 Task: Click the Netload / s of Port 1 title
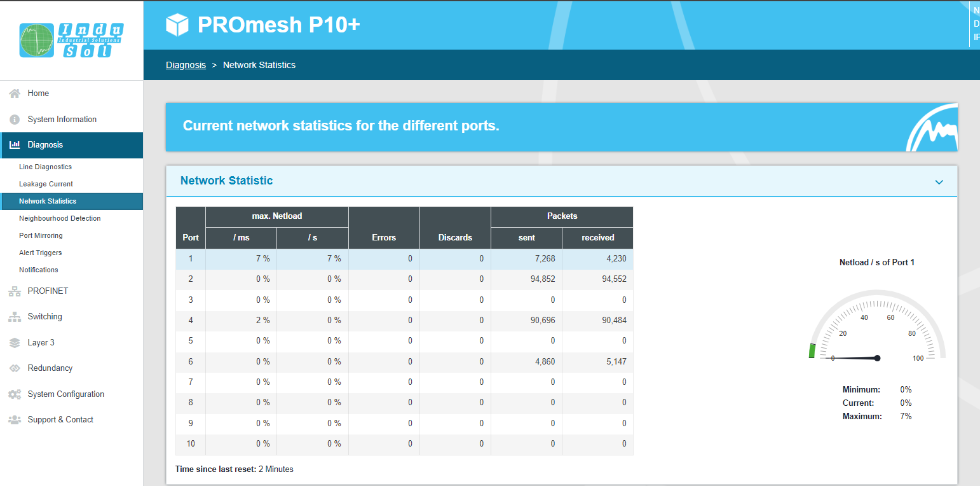pos(877,262)
